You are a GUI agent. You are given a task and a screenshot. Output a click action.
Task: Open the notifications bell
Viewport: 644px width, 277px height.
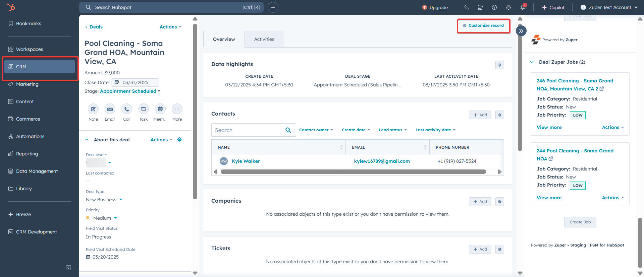coord(523,7)
